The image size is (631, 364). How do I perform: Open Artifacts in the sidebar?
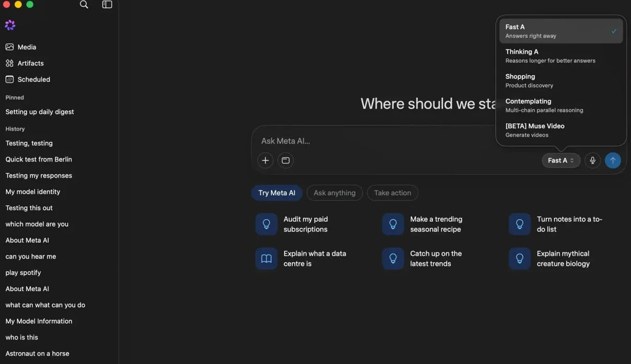point(30,63)
